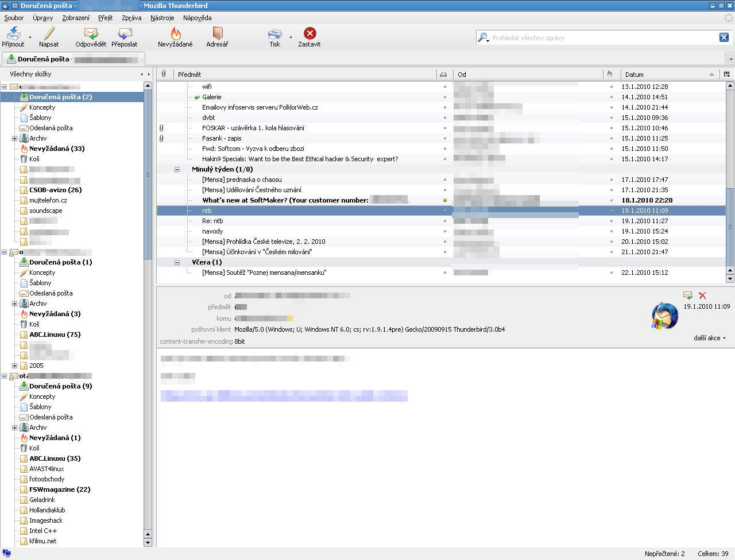Switch folder view with right arrow
This screenshot has width=735, height=560.
pyautogui.click(x=149, y=74)
